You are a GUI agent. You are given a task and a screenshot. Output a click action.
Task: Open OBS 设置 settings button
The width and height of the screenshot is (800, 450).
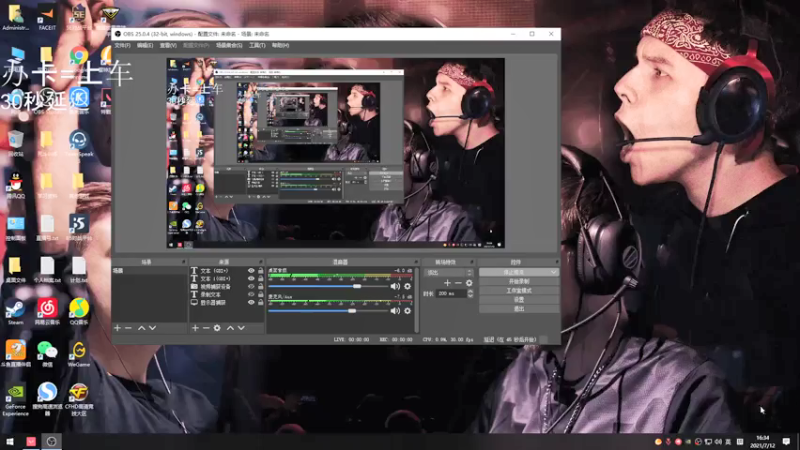[x=519, y=300]
